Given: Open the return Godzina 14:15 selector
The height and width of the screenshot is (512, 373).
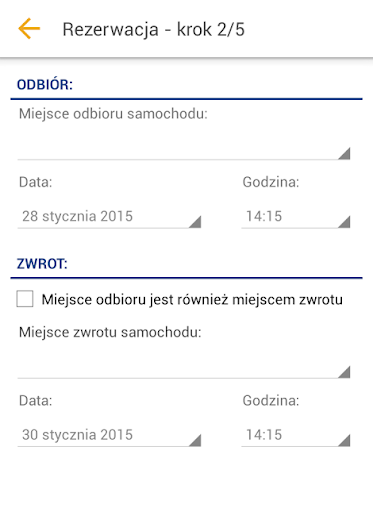Looking at the screenshot, I should pos(296,435).
